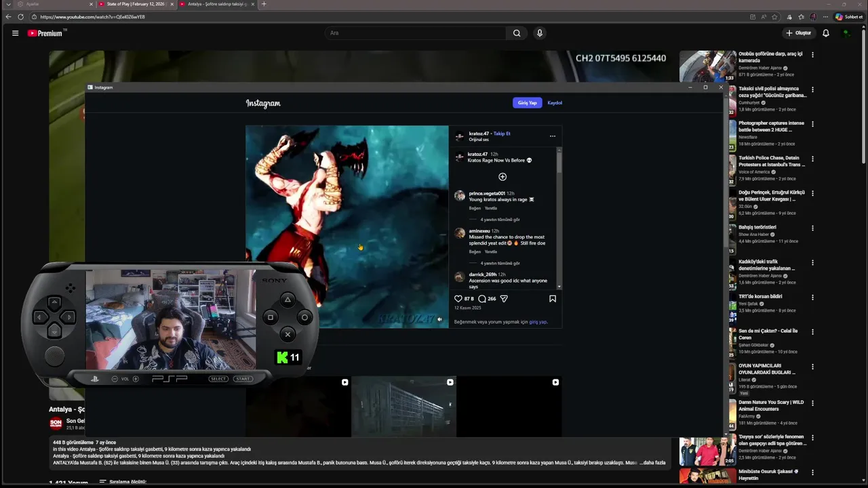Open options for 'Bahşiş teröristleri' video
Viewport: 868px width, 488px height.
click(812, 228)
